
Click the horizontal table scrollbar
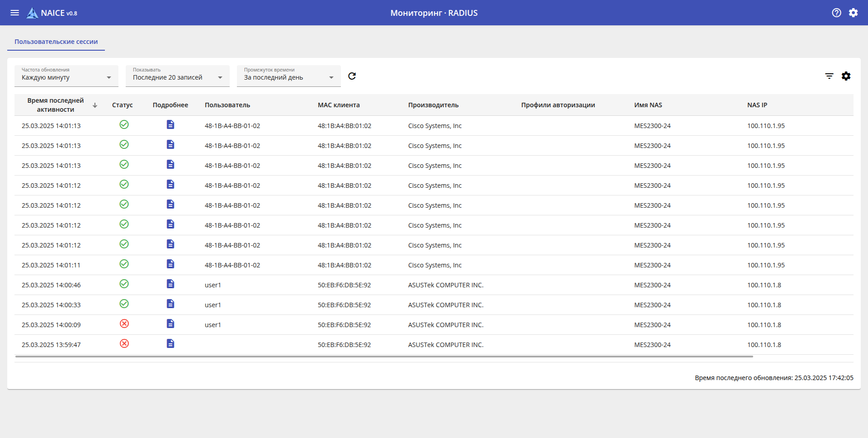384,357
